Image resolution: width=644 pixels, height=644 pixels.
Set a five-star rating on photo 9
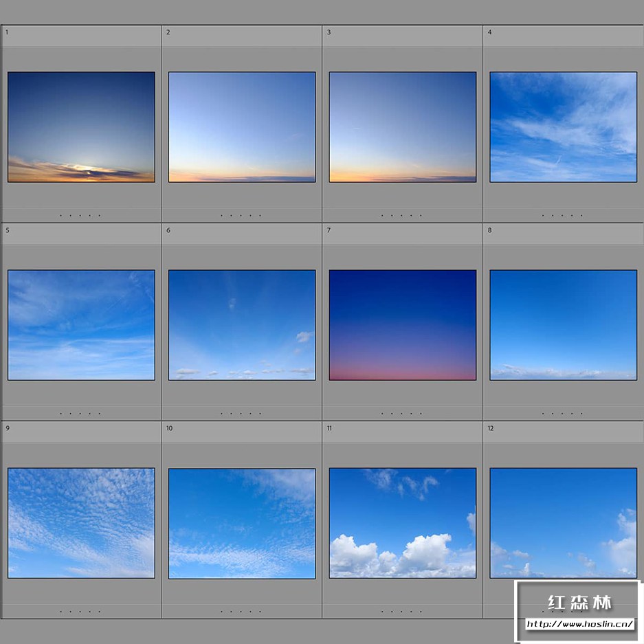click(100, 612)
